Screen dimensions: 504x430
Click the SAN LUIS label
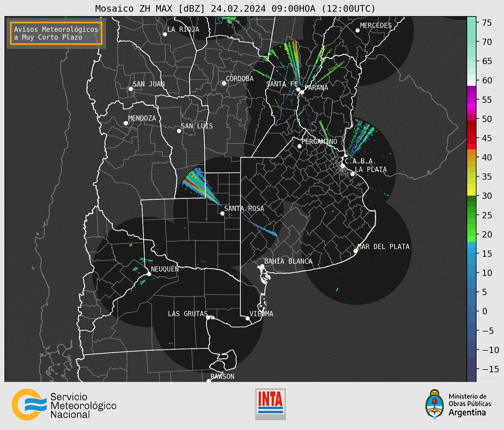[197, 126]
